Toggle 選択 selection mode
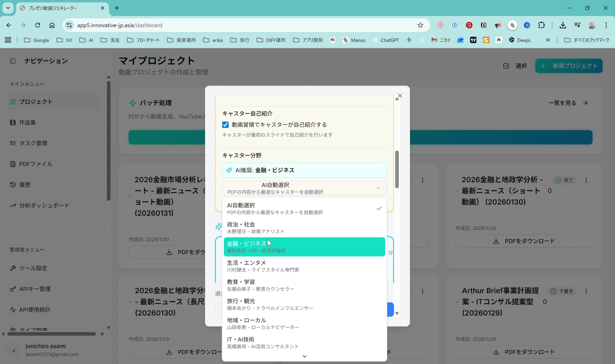 pos(514,66)
